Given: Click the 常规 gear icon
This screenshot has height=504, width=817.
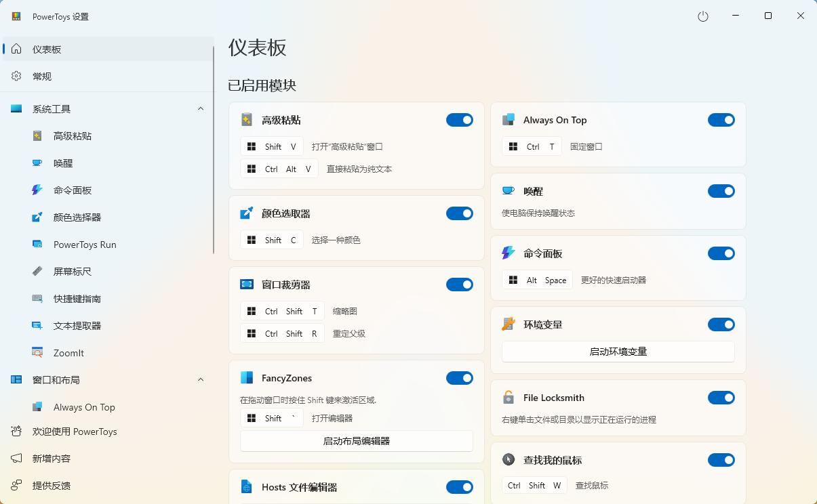Looking at the screenshot, I should [x=16, y=77].
